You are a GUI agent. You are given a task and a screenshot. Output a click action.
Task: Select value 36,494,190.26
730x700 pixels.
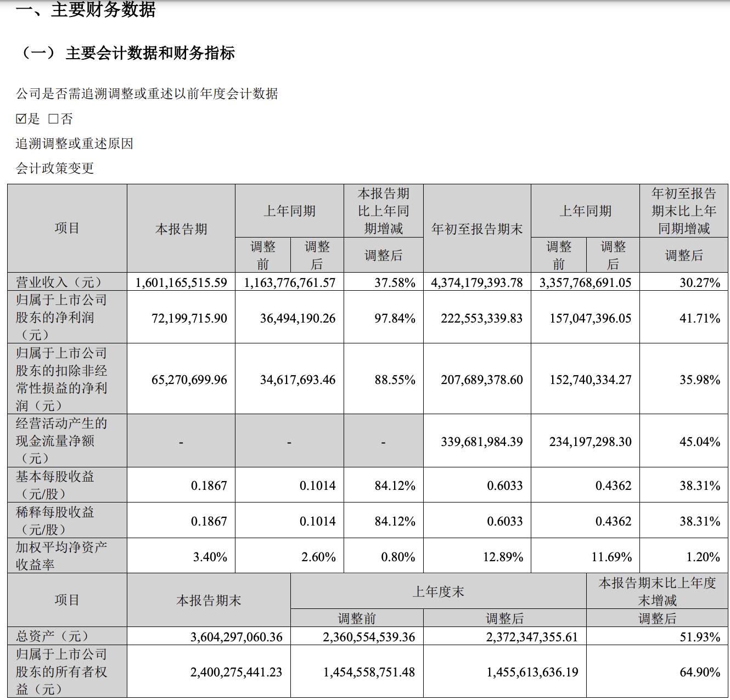[x=298, y=318]
